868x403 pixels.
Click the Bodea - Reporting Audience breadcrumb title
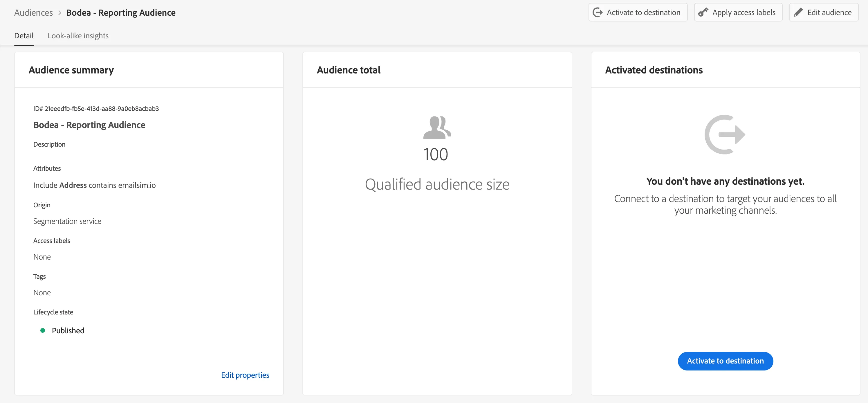point(121,13)
